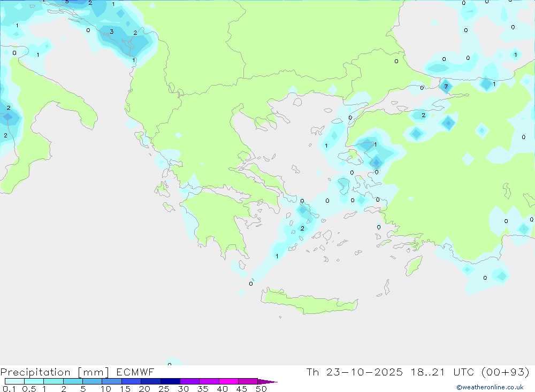Click the legend scale value '20'
This screenshot has height=392, width=535.
[144, 389]
